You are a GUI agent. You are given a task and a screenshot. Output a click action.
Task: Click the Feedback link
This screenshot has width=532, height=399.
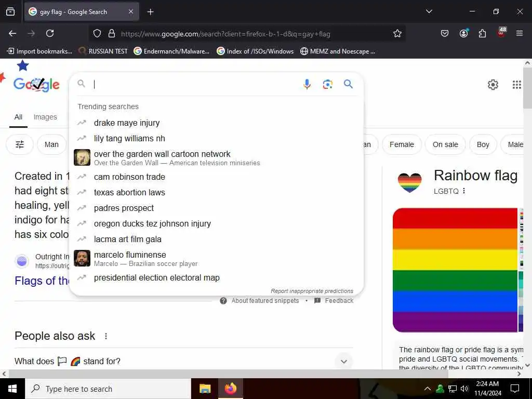(334, 301)
